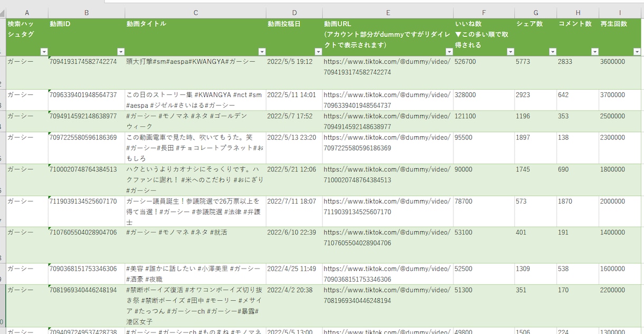644x334 pixels.
Task: Select video ID 7094914592148638977 cell
Action: 87,121
